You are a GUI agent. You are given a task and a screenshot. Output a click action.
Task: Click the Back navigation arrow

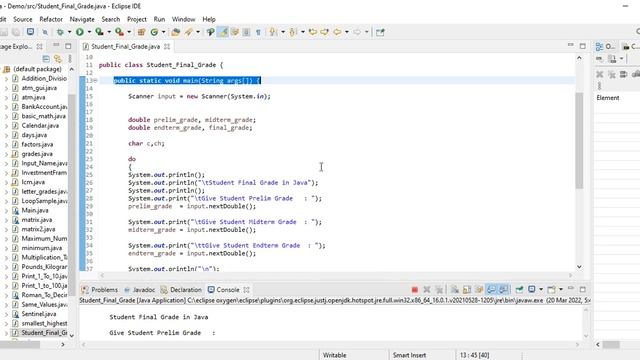(337, 32)
